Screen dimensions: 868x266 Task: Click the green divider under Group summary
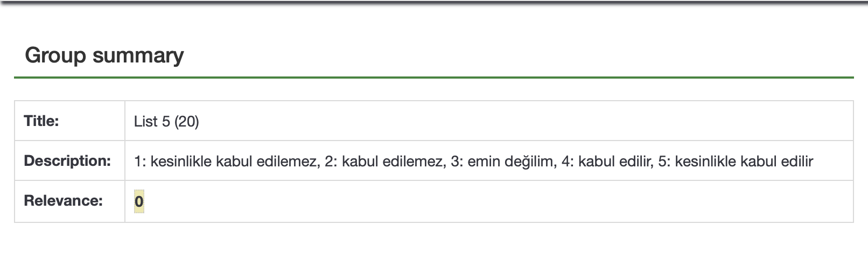point(433,78)
